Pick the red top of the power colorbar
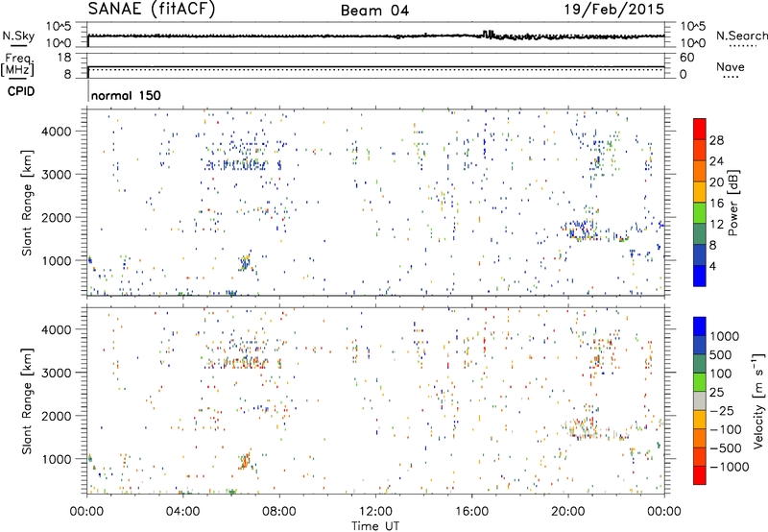 (700, 129)
